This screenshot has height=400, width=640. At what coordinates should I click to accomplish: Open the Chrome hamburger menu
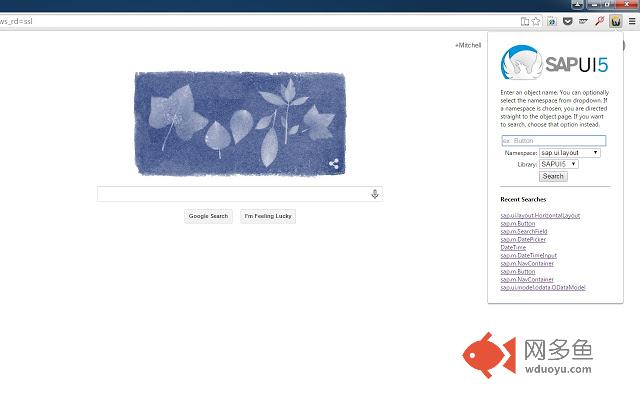pos(632,21)
